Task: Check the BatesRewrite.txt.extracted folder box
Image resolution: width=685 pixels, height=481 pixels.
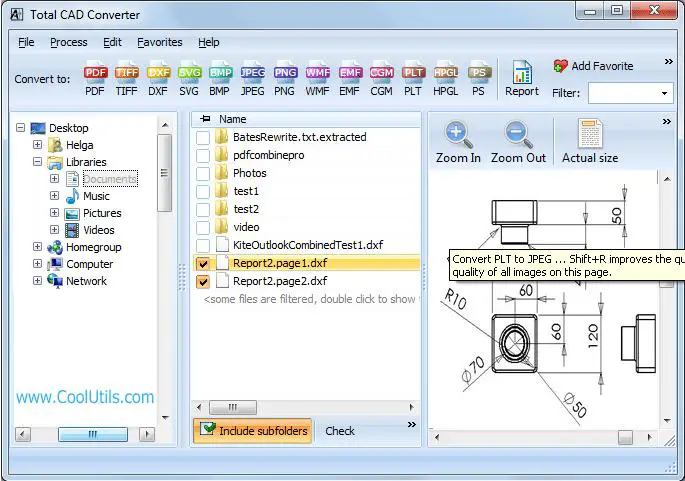Action: click(x=203, y=137)
